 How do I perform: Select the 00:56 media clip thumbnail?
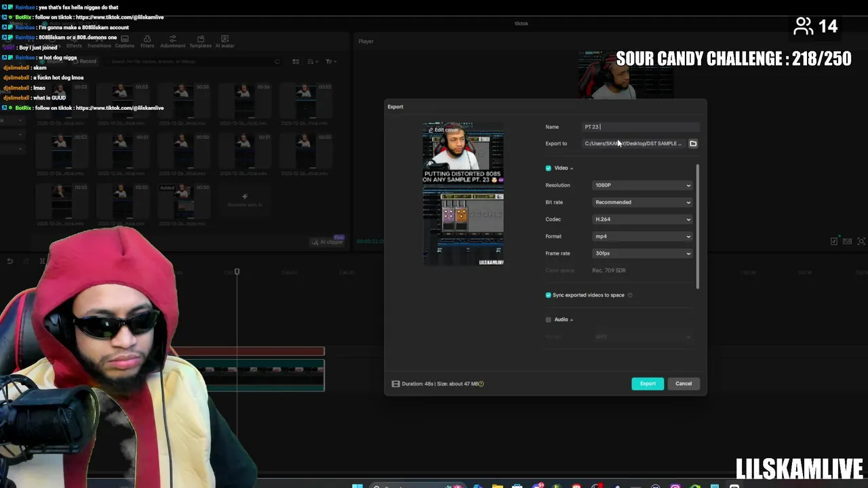(x=244, y=100)
